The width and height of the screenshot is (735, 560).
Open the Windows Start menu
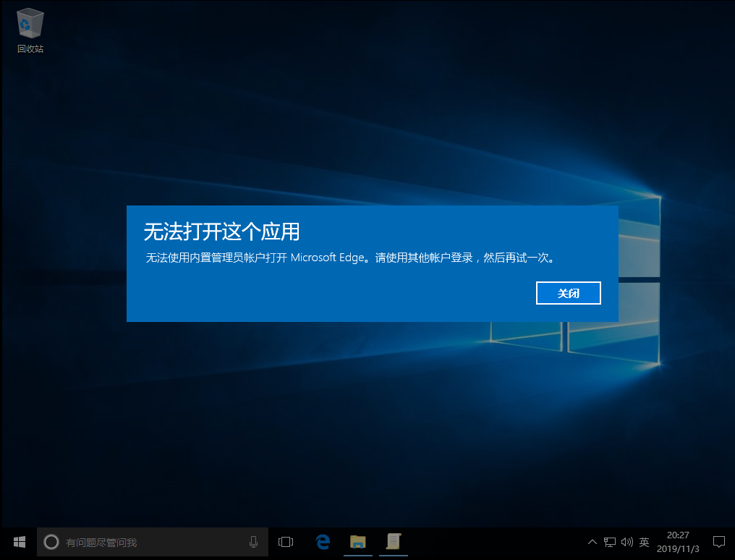pyautogui.click(x=20, y=542)
